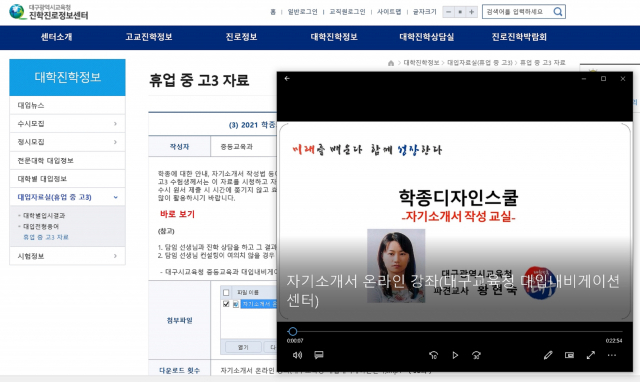Select 전문대학 대입정보 in sidebar

pos(67,160)
